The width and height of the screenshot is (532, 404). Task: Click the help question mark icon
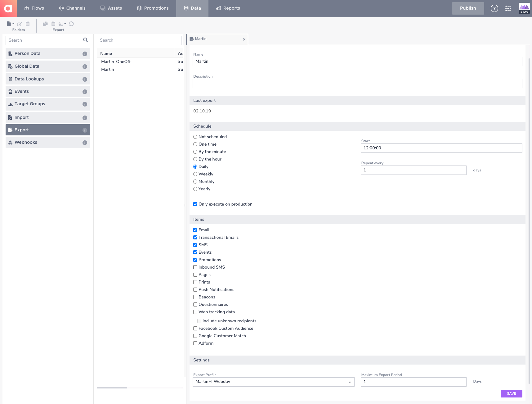click(x=494, y=8)
